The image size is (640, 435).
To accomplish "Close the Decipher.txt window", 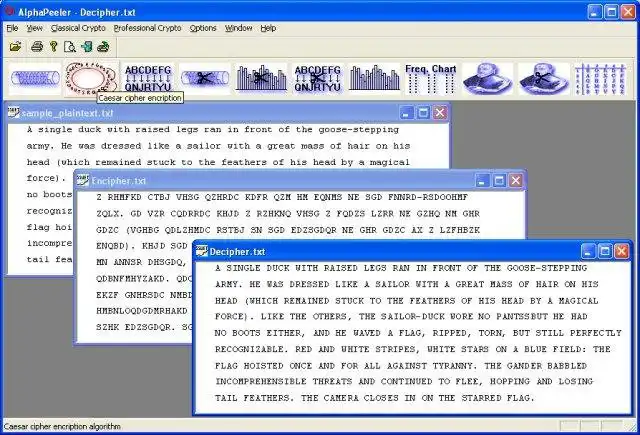I will (622, 251).
